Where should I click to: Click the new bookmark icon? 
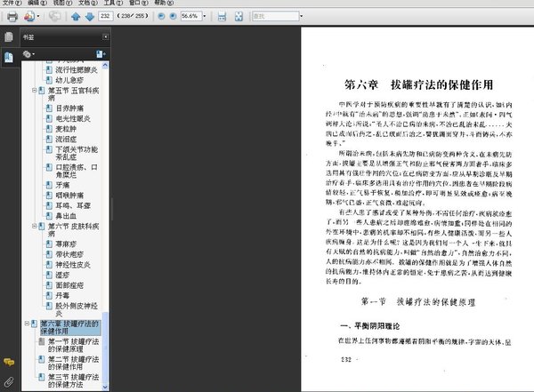(x=101, y=54)
